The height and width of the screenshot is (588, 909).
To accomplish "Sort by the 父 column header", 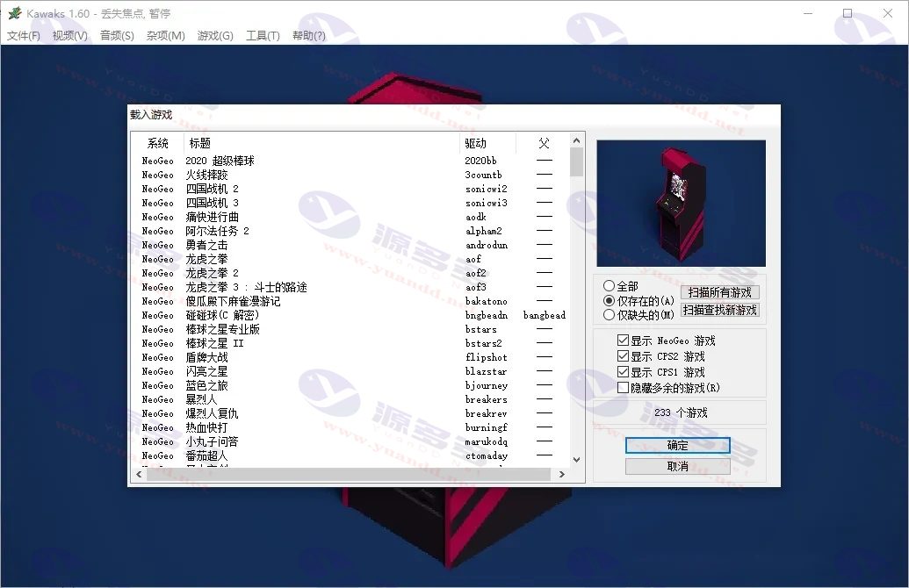I will point(543,143).
